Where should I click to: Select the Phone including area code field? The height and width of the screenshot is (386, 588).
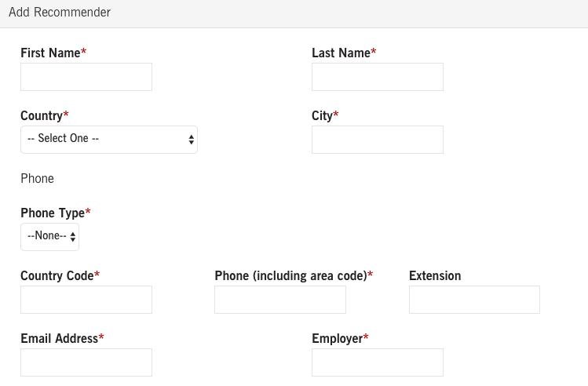(280, 300)
